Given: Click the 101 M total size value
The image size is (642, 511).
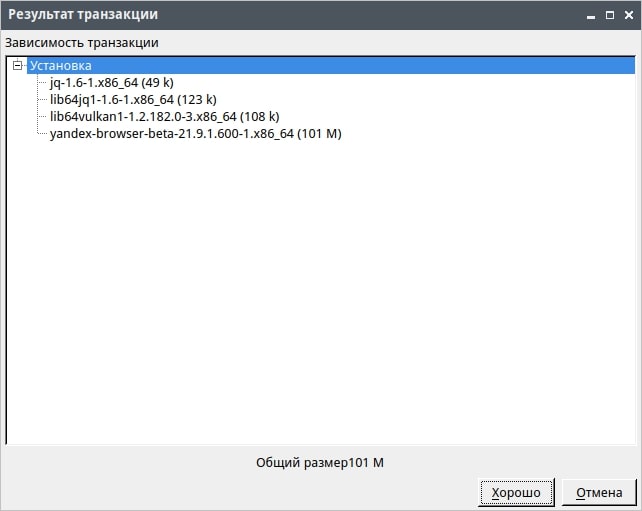Looking at the screenshot, I should click(x=367, y=463).
